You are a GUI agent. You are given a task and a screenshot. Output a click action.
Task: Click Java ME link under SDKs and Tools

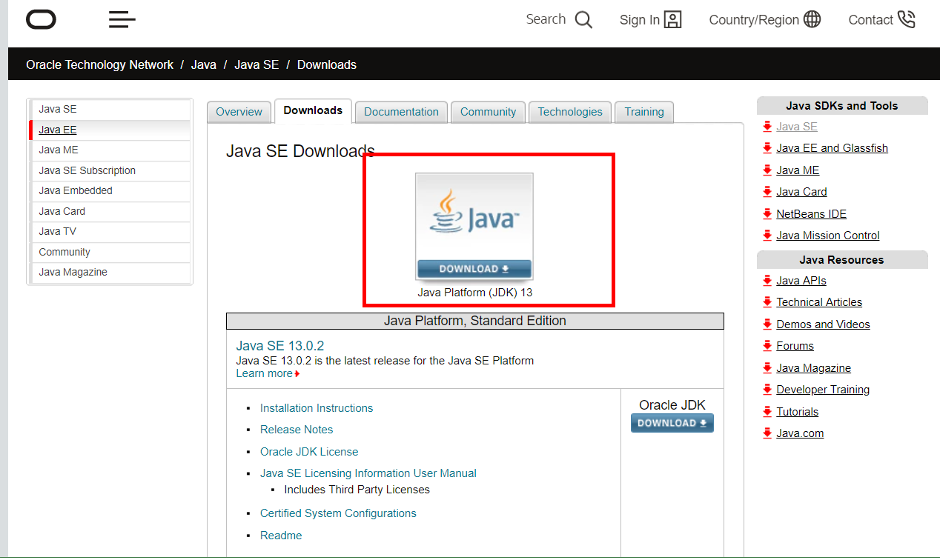[x=798, y=170]
